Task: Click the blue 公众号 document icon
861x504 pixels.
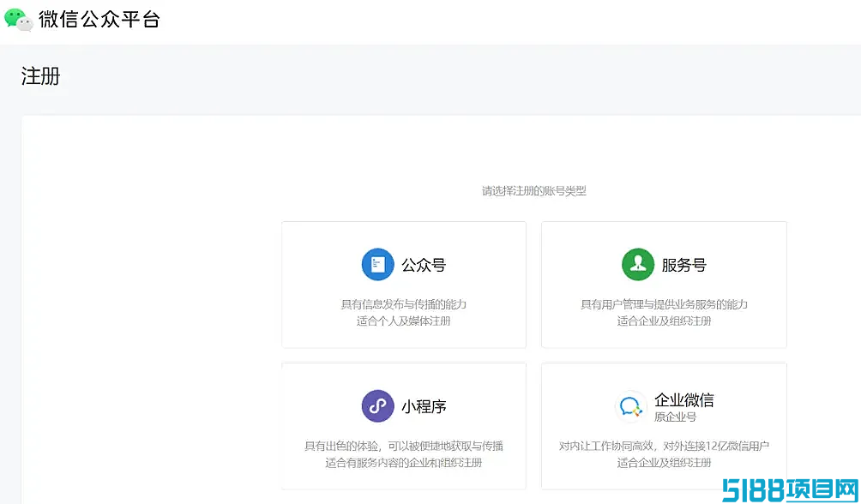Action: 378,265
